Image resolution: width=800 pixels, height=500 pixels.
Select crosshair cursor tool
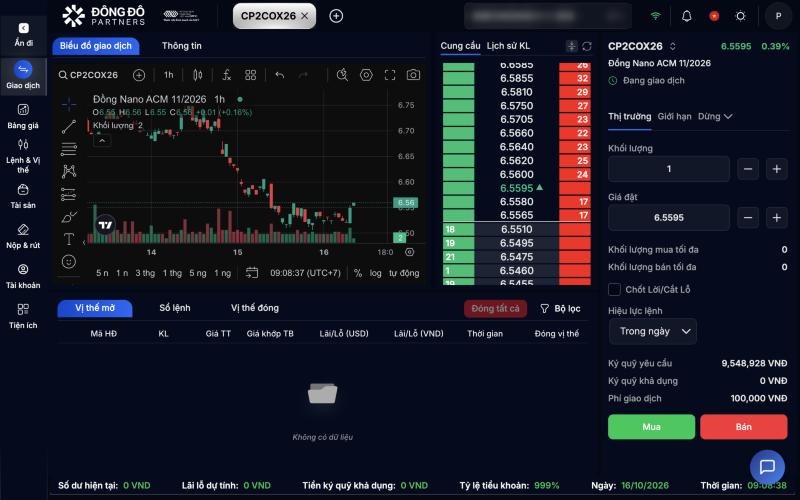69,104
